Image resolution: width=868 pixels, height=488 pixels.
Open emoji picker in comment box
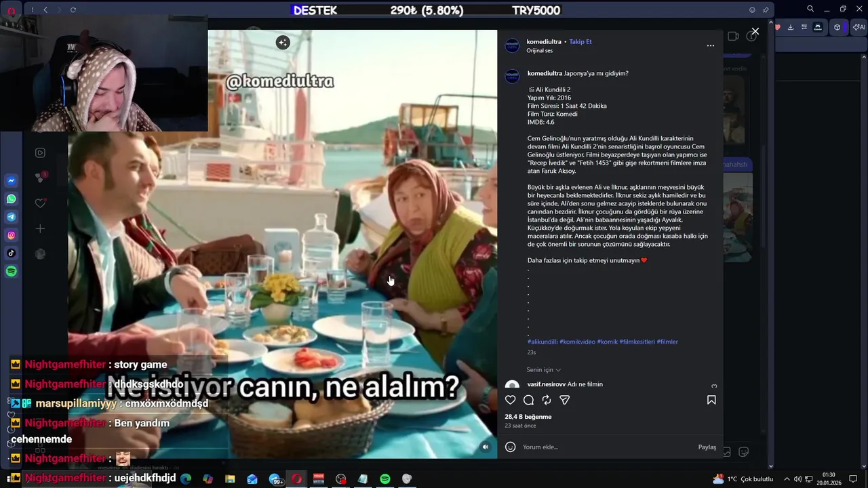point(511,447)
